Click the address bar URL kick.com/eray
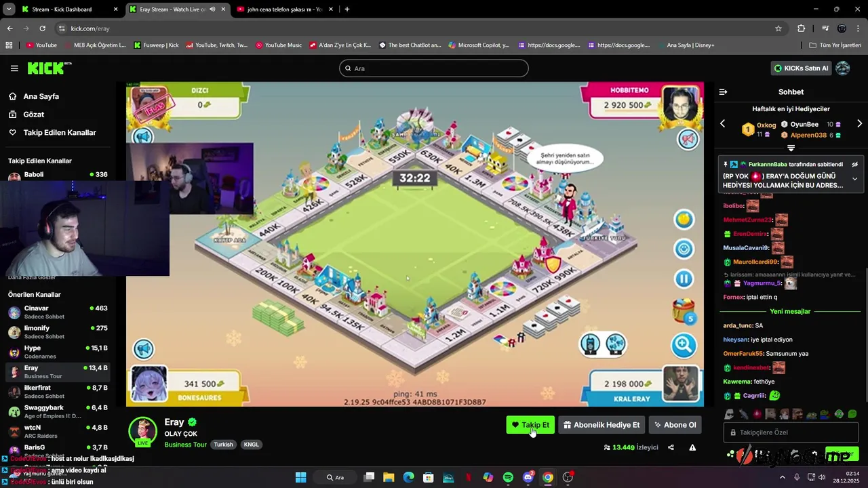The width and height of the screenshot is (868, 488). tap(90, 28)
